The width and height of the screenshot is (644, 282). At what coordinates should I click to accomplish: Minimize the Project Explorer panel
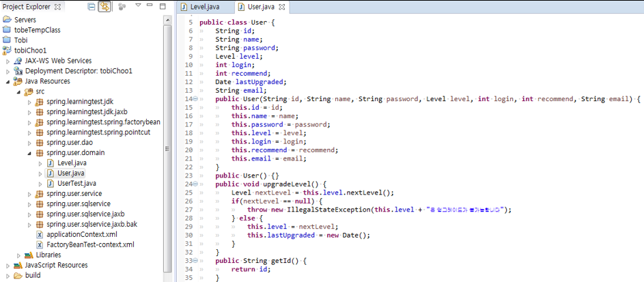(150, 5)
